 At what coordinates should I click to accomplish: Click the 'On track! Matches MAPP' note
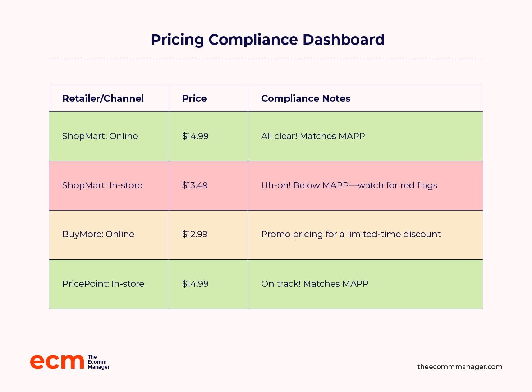click(315, 284)
